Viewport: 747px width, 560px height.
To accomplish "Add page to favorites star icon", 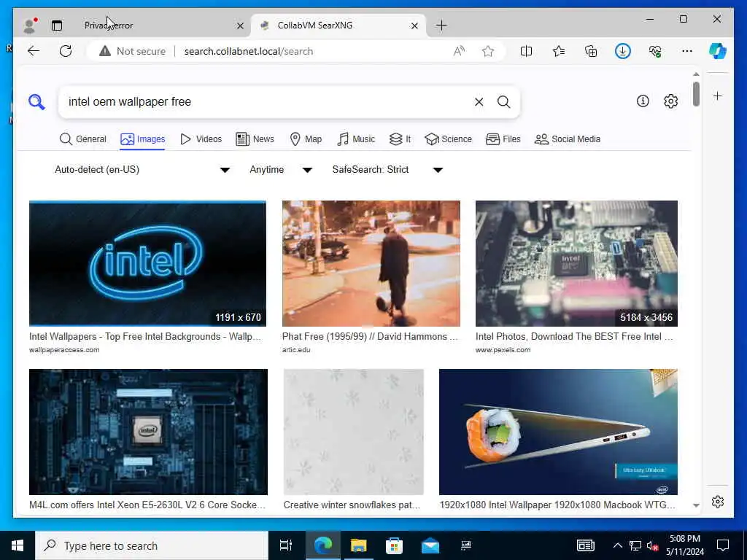I will [x=488, y=51].
